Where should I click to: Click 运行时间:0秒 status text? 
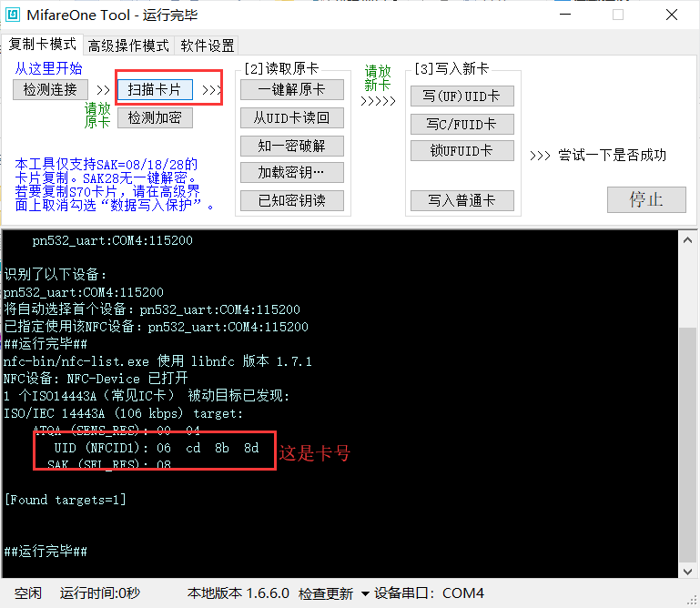point(100,593)
